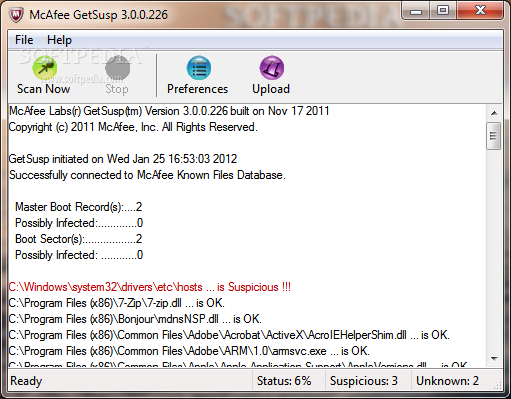Click the McAfee shield title bar icon
Screen dimensions: 511x399
pos(16,15)
